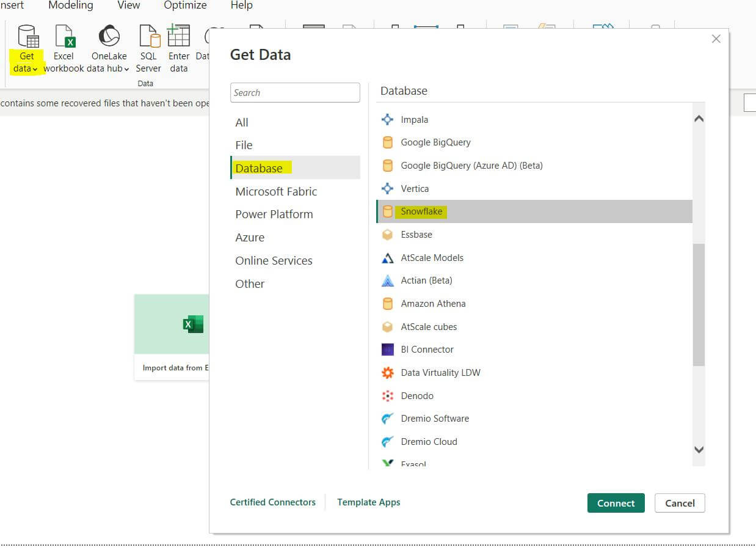The width and height of the screenshot is (756, 550).
Task: Open the Optimize ribbon tab
Action: point(185,5)
